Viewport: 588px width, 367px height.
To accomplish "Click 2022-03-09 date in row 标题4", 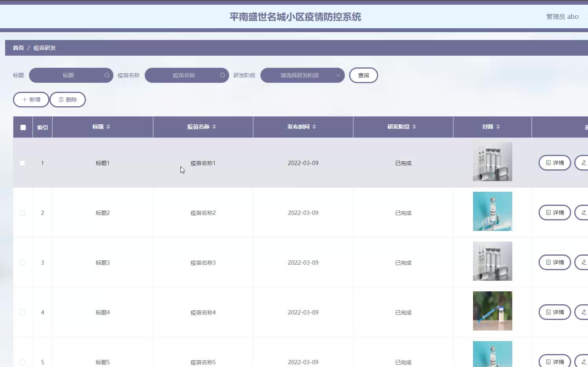I will coord(303,312).
